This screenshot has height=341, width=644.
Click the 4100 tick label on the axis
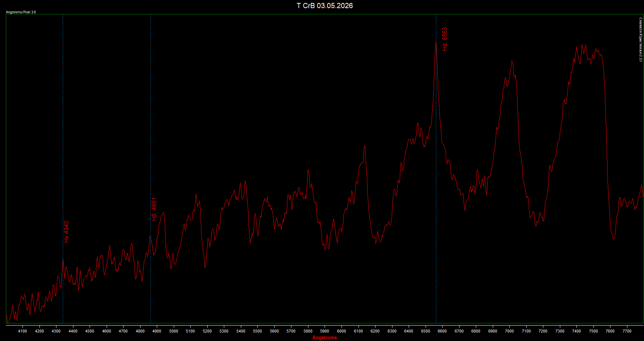[x=22, y=331]
